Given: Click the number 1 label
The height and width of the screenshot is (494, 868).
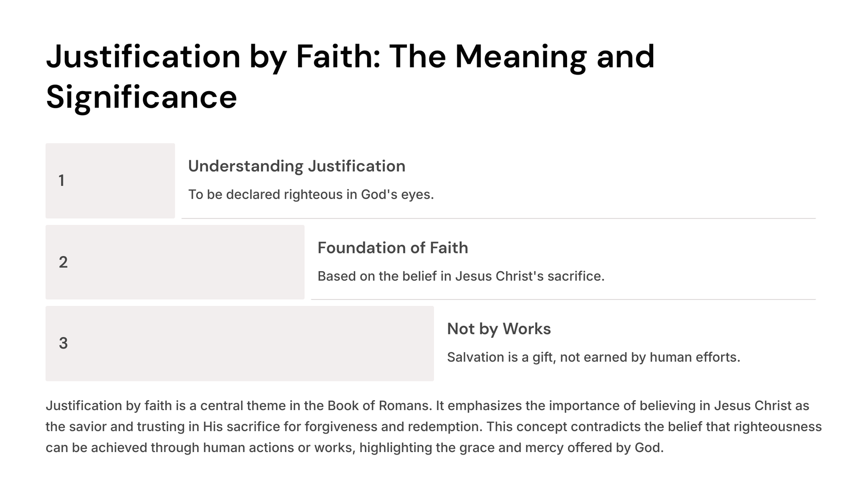Looking at the screenshot, I should pyautogui.click(x=61, y=181).
